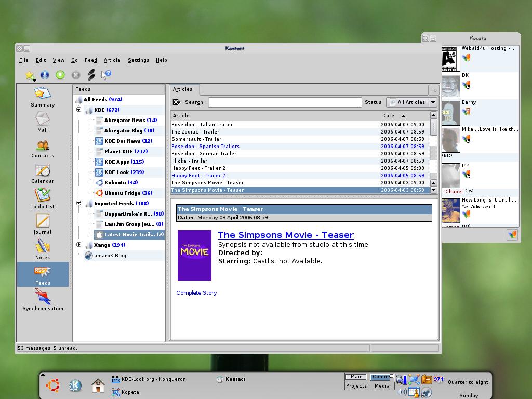532x399 pixels.
Task: Open the File menu
Action: click(x=24, y=60)
